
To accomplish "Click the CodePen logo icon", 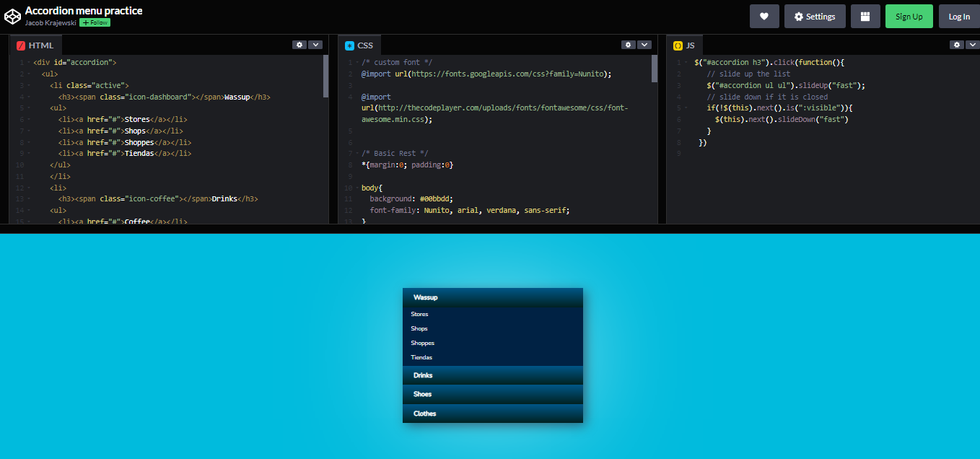I will coord(12,16).
